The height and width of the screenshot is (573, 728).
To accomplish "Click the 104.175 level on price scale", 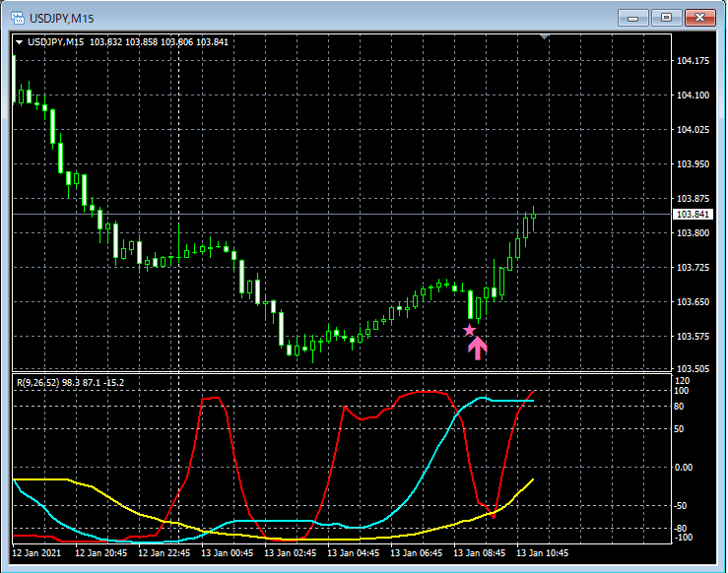I will click(694, 61).
